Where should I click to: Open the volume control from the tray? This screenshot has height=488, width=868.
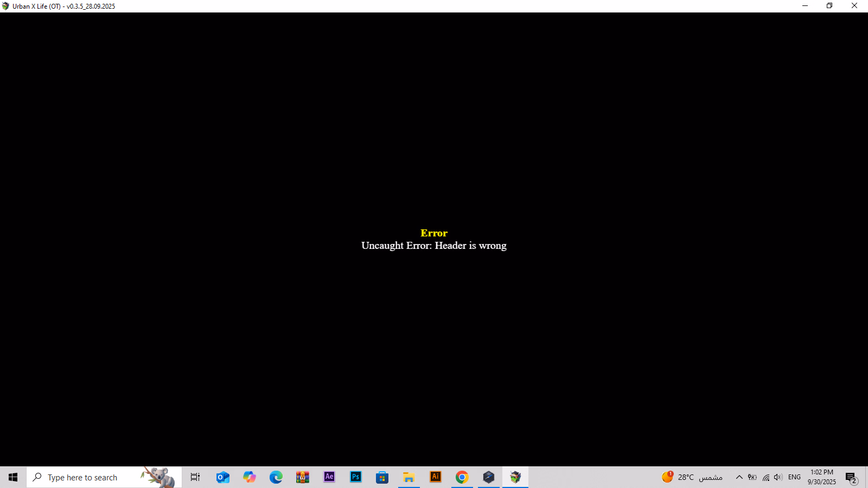tap(778, 477)
